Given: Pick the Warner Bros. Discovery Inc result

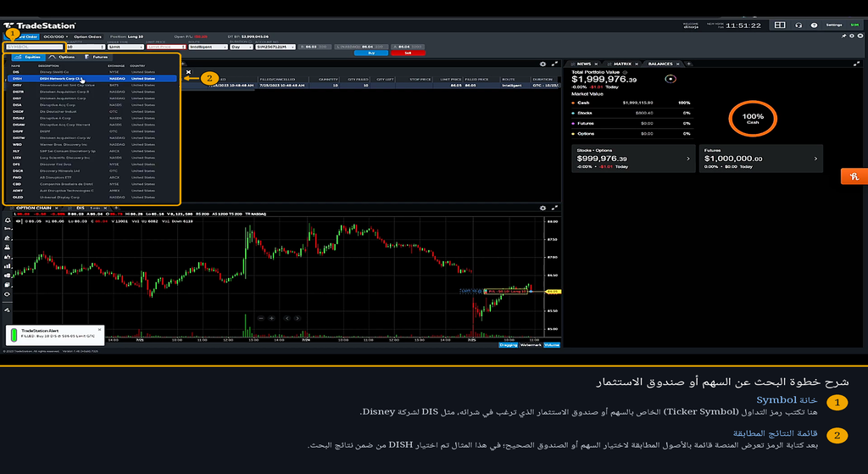Looking at the screenshot, I should 92,144.
